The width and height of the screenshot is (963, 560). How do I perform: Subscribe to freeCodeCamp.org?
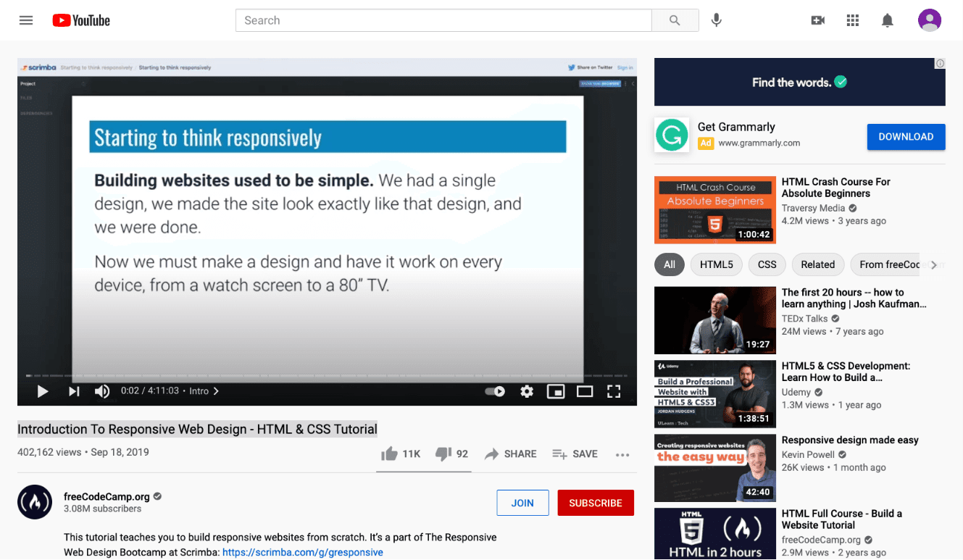click(x=595, y=502)
